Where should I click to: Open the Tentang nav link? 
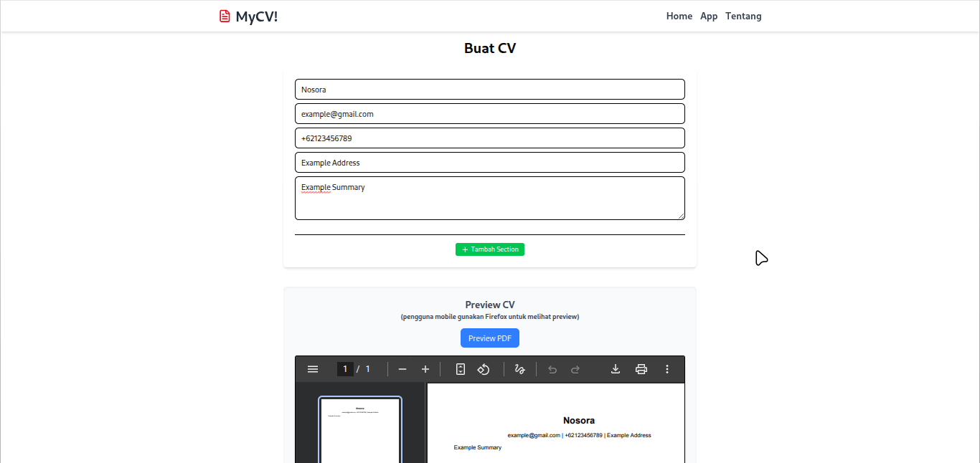(x=743, y=16)
